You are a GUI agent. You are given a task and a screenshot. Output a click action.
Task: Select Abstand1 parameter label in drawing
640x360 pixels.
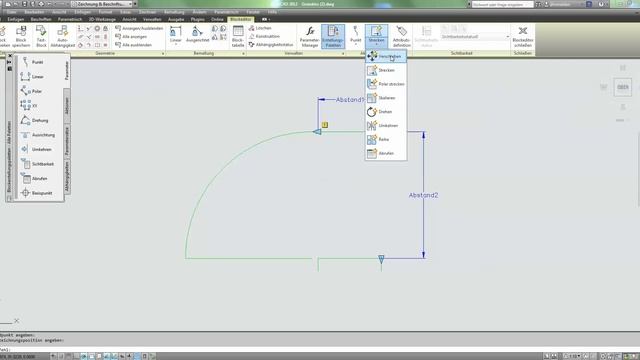[x=349, y=100]
